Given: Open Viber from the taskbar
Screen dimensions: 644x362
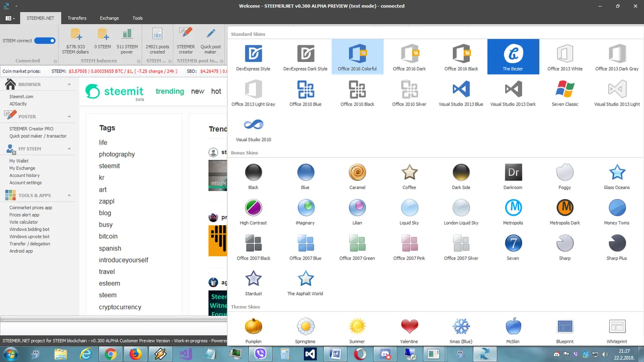Looking at the screenshot, I should (x=261, y=354).
